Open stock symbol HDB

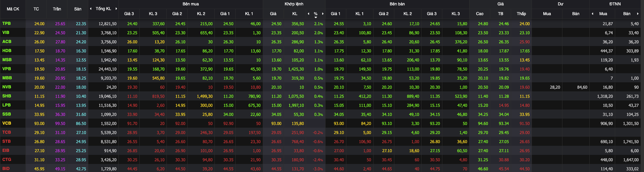pyautogui.click(x=7, y=51)
